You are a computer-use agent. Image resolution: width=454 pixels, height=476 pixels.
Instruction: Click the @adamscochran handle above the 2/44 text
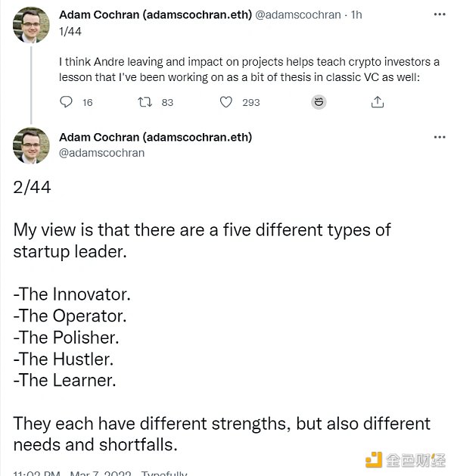[x=101, y=152]
